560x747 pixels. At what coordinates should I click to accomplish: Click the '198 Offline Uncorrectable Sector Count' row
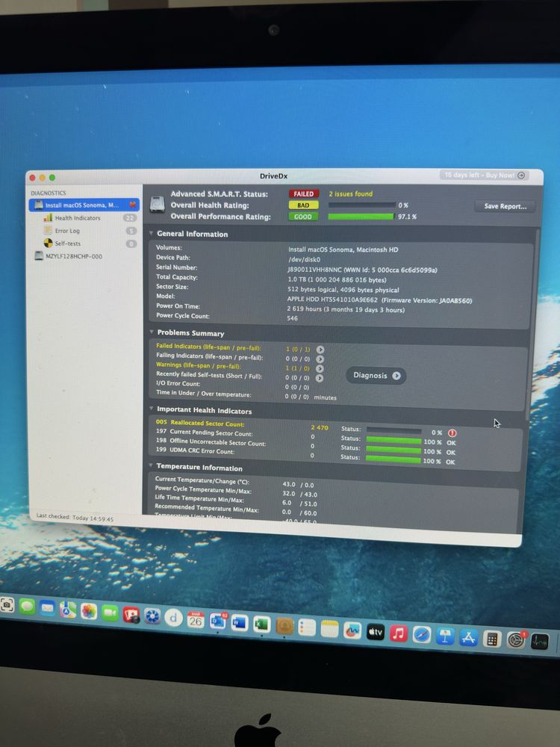pos(211,442)
